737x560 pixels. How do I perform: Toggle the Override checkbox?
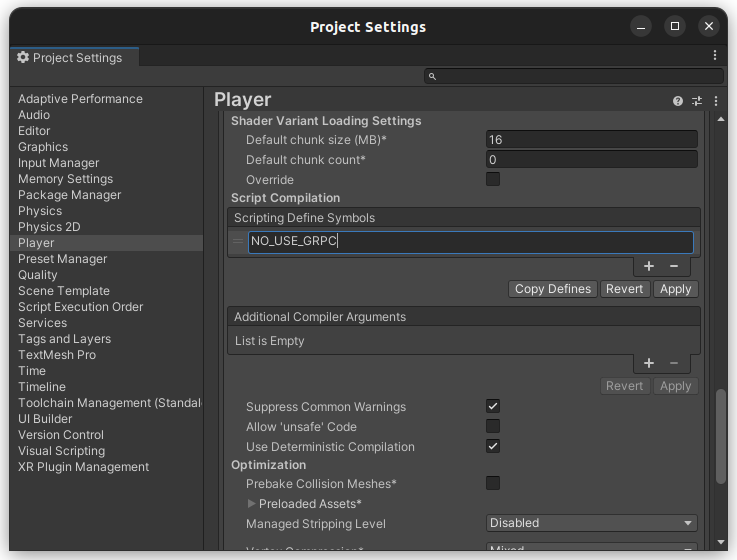click(493, 179)
